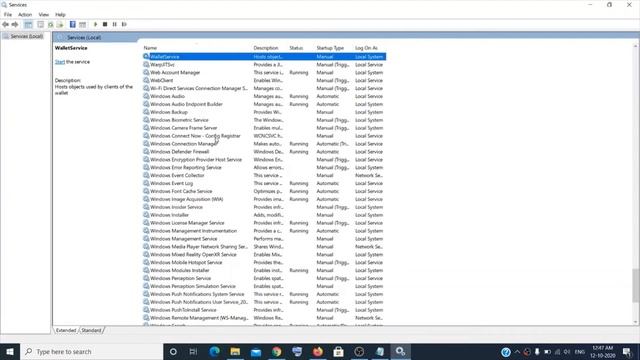Select the Web Account Manager service

click(x=264, y=73)
